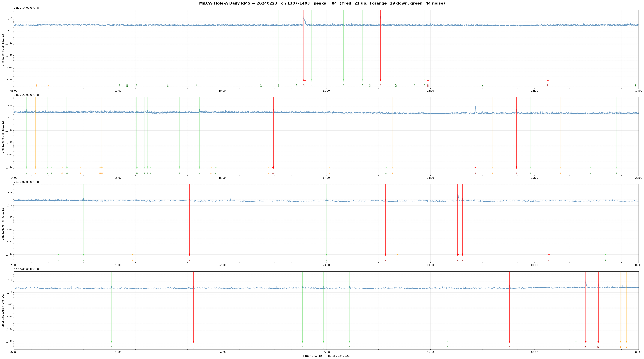Select the 06:00 time tick label
This screenshot has height=359, width=644.
pos(430,352)
